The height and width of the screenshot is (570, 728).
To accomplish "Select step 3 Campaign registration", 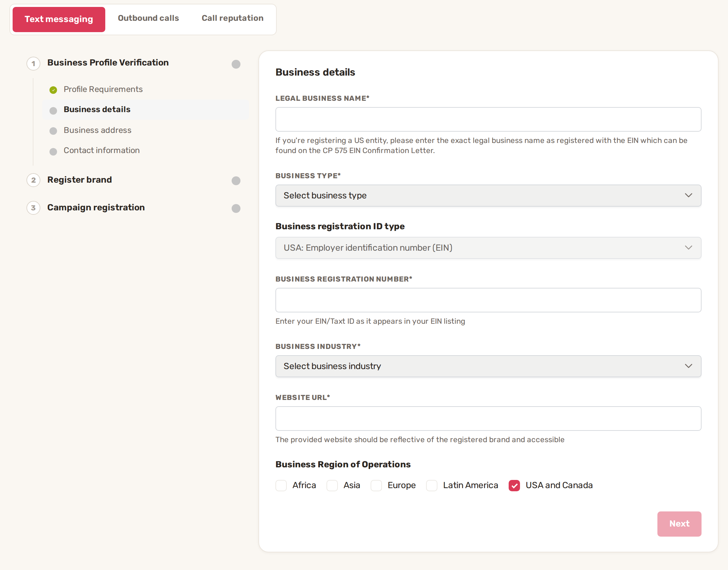I will pos(96,208).
